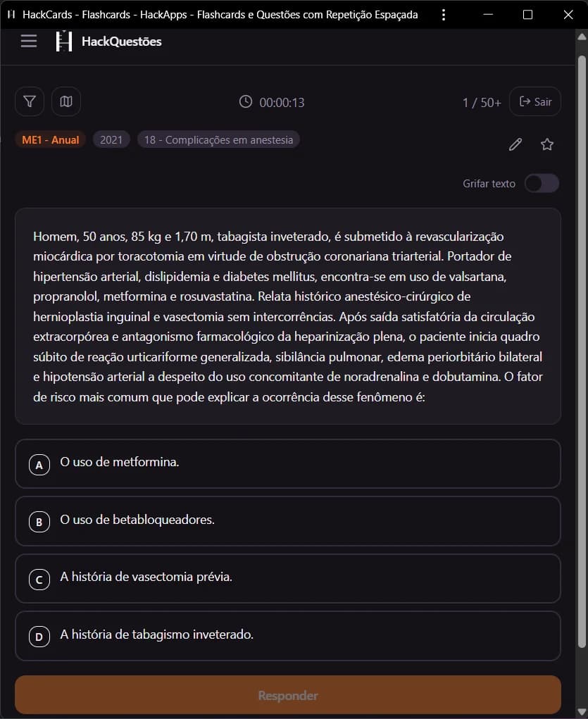This screenshot has width=588, height=719.
Task: Select answer A, O uso de metformina
Action: click(288, 463)
